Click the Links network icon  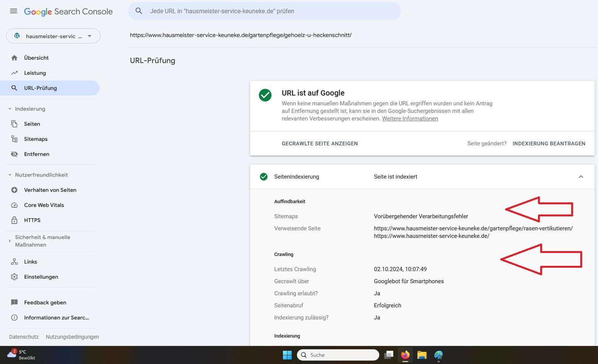click(14, 262)
